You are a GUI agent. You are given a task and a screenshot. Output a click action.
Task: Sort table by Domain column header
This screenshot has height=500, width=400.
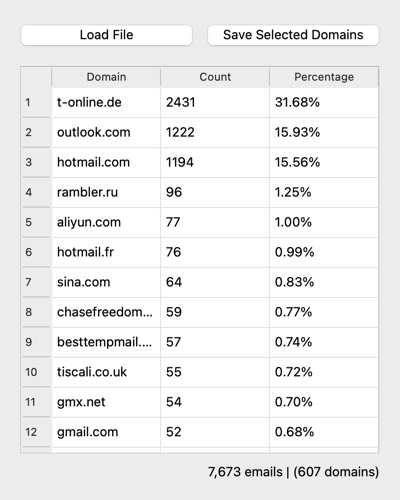[106, 77]
